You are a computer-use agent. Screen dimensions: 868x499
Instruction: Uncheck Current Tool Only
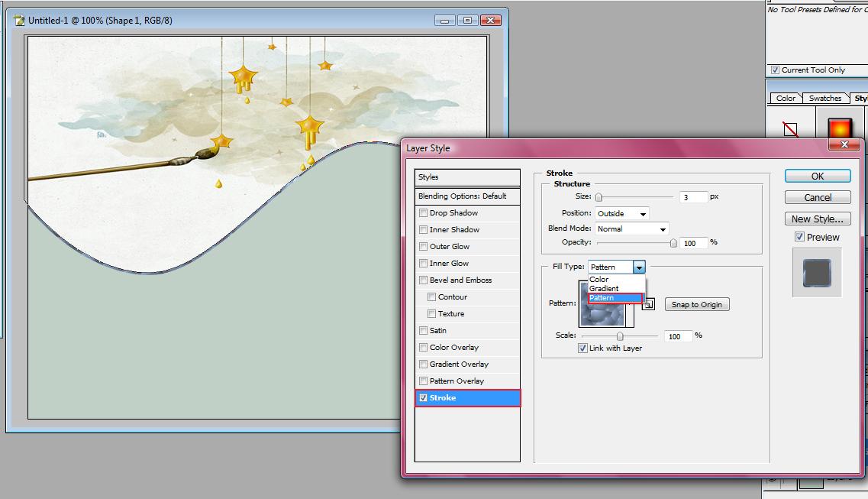tap(776, 70)
